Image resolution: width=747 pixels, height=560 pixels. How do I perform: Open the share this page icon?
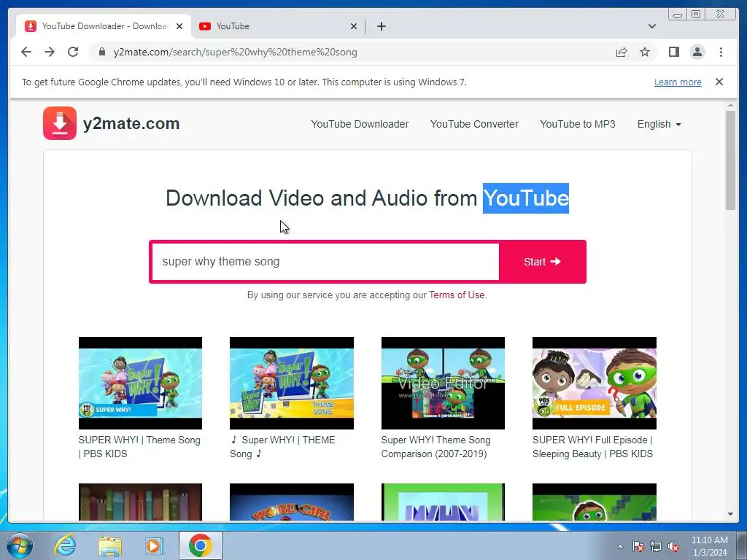tap(622, 52)
